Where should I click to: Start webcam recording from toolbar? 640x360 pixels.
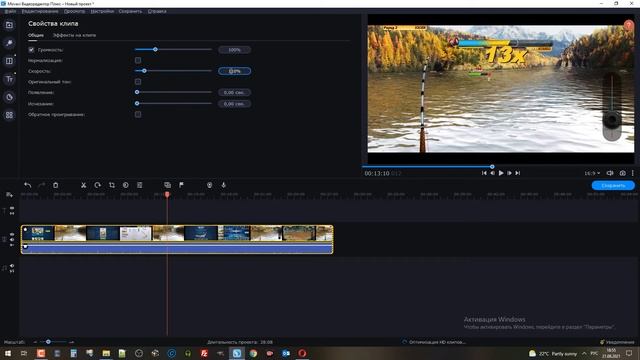[209, 185]
